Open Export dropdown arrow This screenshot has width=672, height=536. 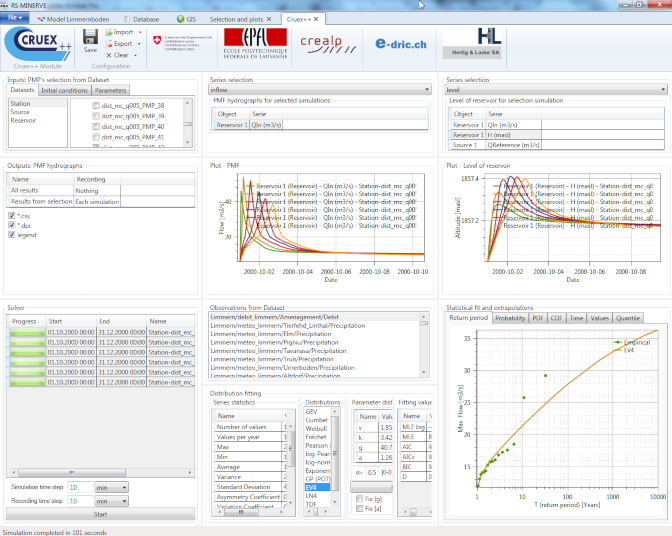click(139, 44)
